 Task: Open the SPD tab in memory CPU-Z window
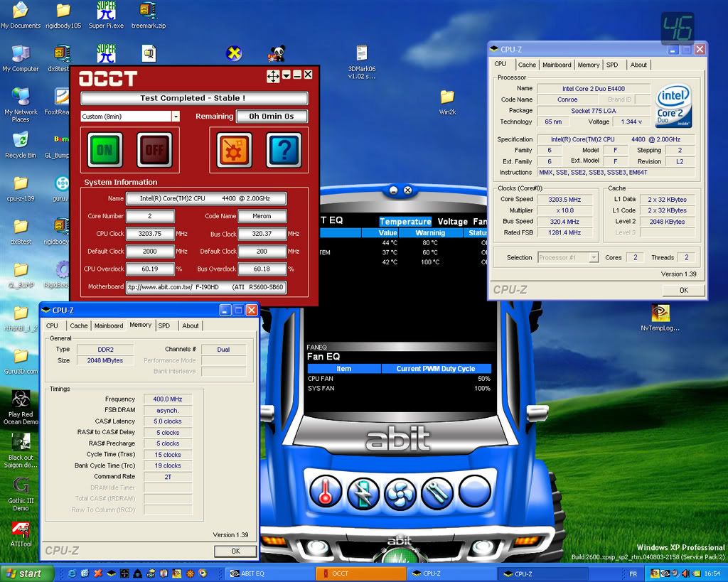pyautogui.click(x=164, y=325)
